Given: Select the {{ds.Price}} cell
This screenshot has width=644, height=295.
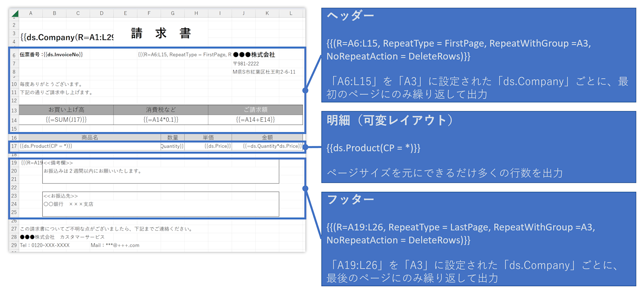Looking at the screenshot, I should [208, 146].
